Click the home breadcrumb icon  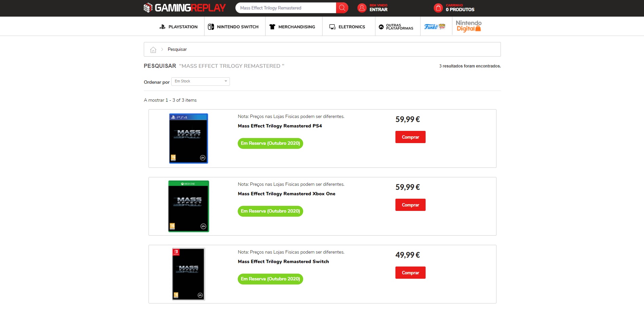[153, 50]
